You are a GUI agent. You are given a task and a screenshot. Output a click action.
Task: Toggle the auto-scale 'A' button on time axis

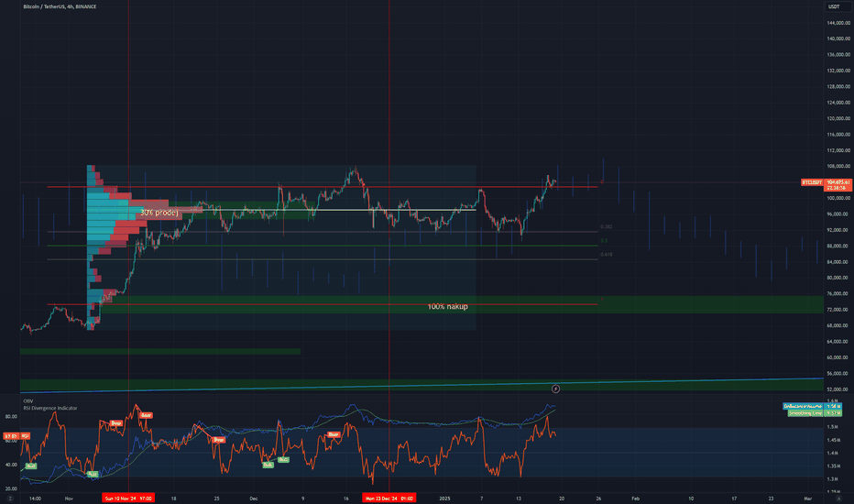838,499
